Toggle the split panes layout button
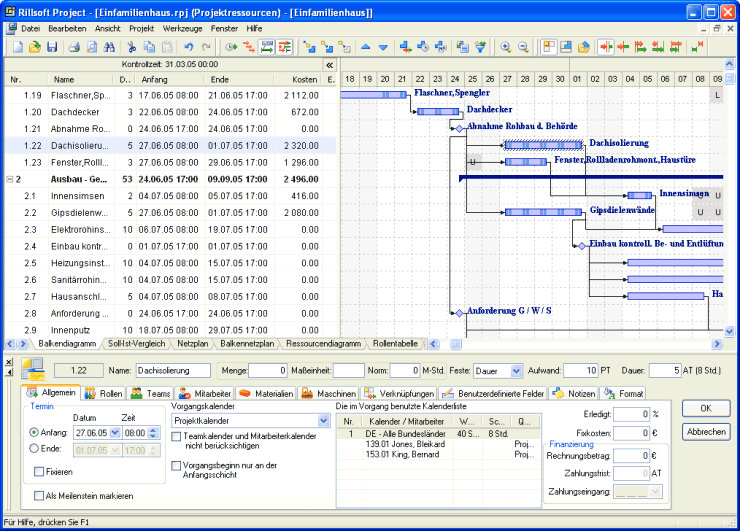This screenshot has width=740, height=531. coord(548,47)
